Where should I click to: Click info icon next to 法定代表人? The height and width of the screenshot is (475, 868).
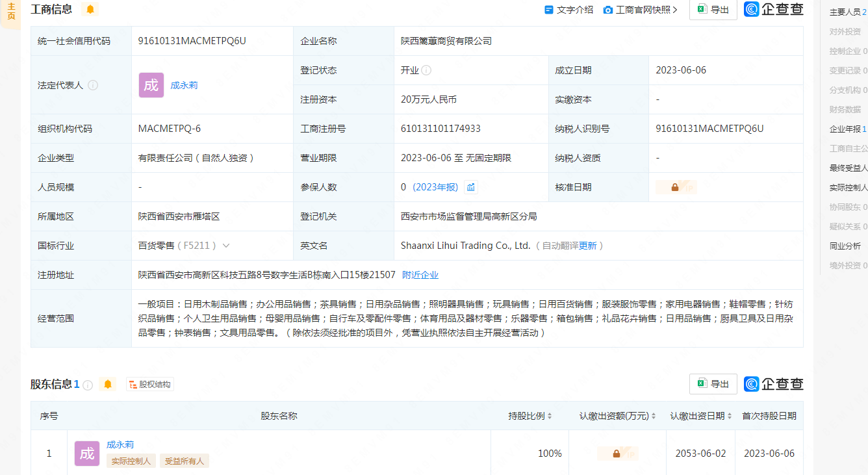[93, 85]
